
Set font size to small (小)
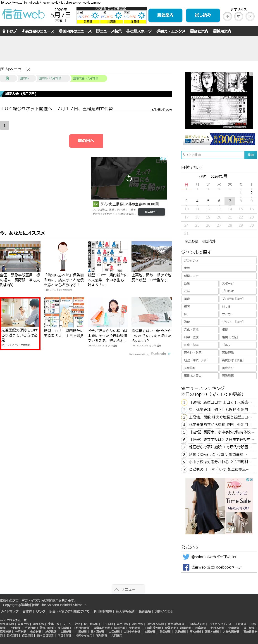coord(227,17)
